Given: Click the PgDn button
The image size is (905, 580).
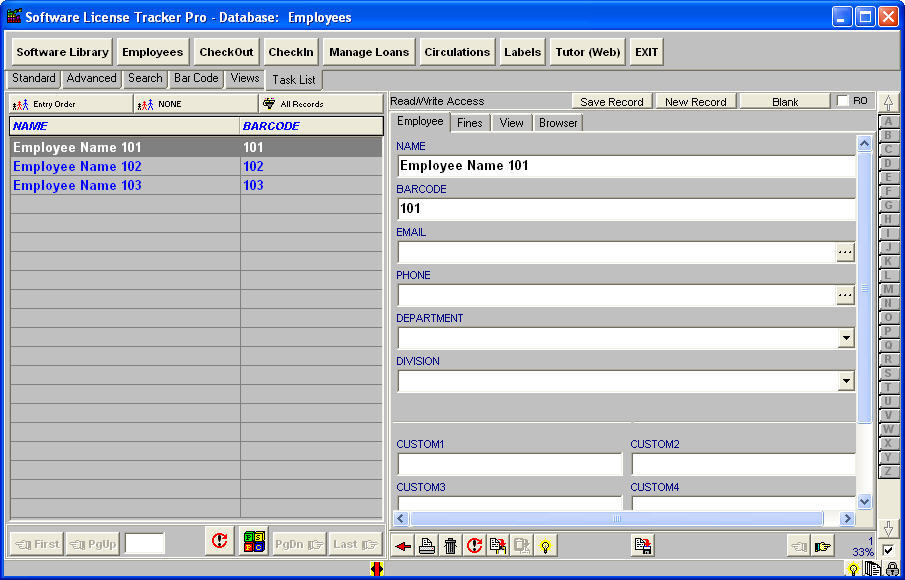Looking at the screenshot, I should point(299,544).
